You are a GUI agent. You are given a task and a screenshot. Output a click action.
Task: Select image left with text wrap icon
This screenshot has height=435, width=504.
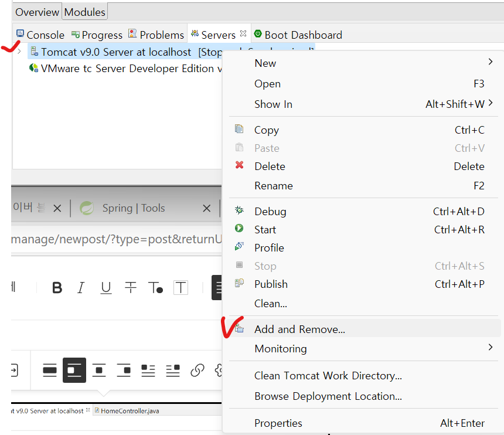pyautogui.click(x=148, y=371)
